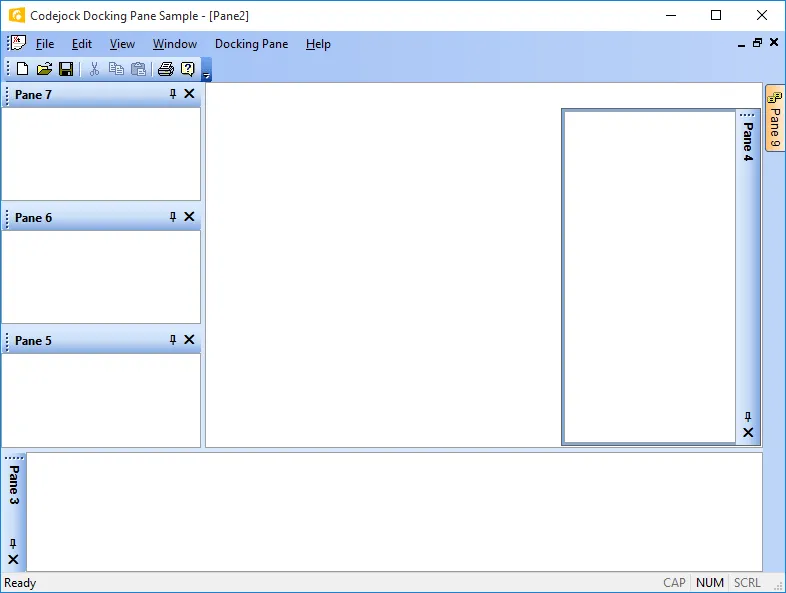Screen dimensions: 786x593
Task: Click the New document toolbar icon
Action: pyautogui.click(x=23, y=69)
